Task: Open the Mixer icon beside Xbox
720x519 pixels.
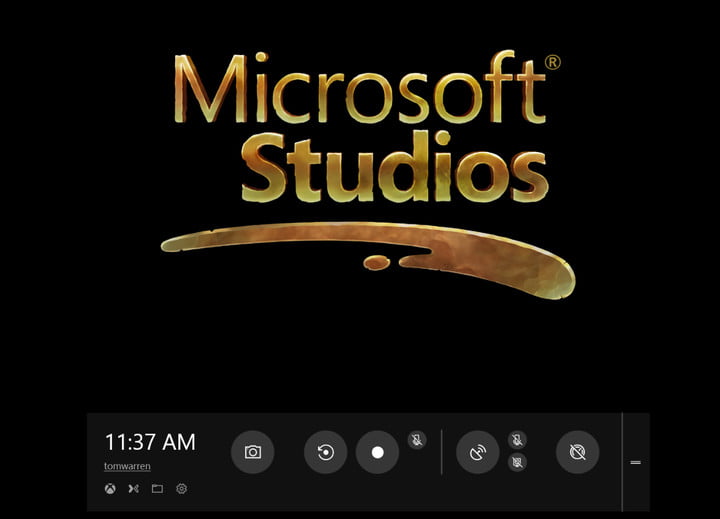Action: click(x=133, y=489)
